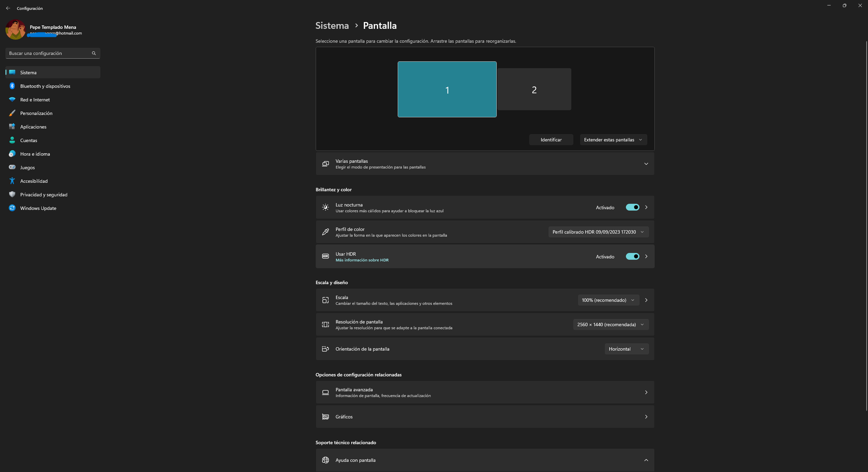
Task: Click the Juegos controller icon
Action: (12, 168)
